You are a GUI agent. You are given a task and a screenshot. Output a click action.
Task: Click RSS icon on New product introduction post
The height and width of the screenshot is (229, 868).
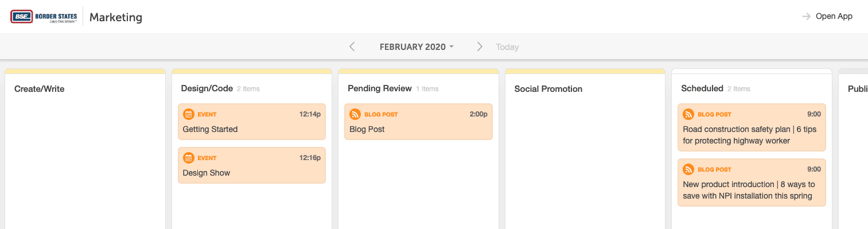coord(688,169)
